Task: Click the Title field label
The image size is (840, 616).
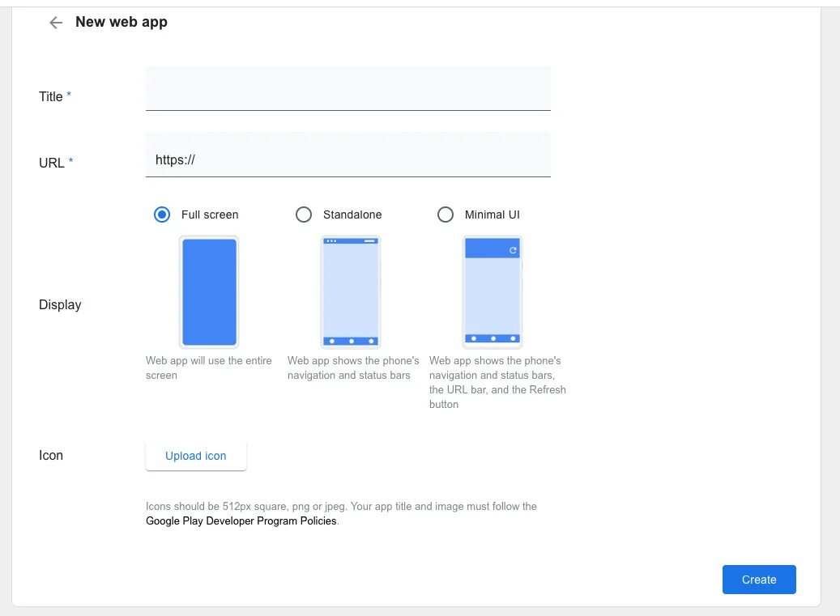Action: 51,96
